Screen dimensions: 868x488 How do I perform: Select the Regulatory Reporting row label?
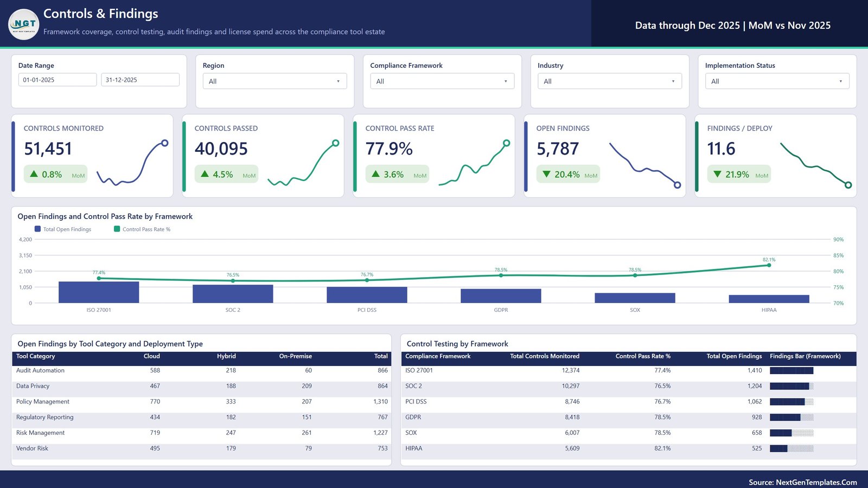(x=44, y=418)
